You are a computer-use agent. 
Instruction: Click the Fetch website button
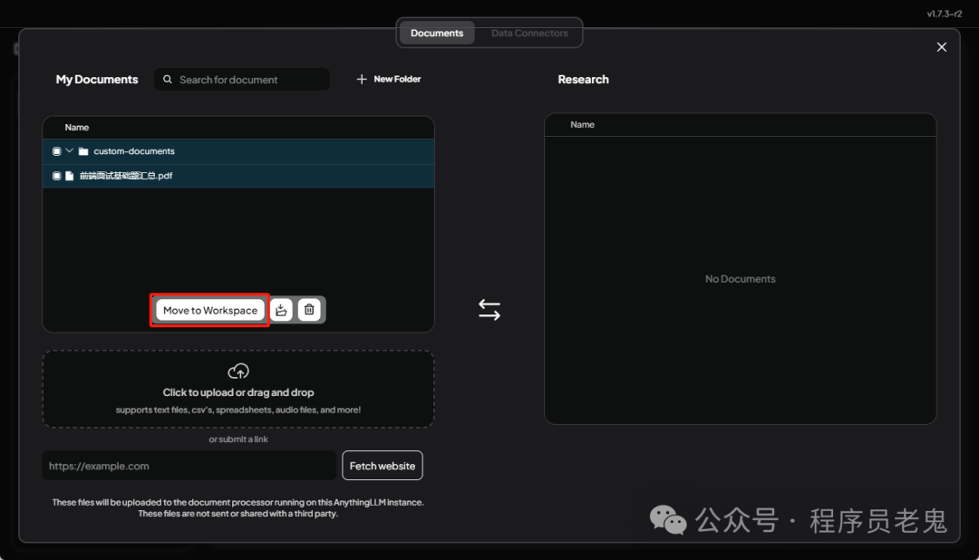point(383,466)
